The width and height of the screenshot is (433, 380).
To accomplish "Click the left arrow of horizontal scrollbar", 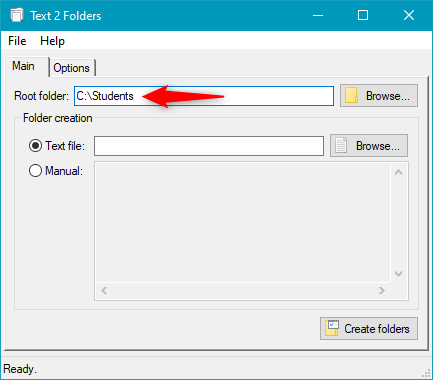I will (x=104, y=290).
